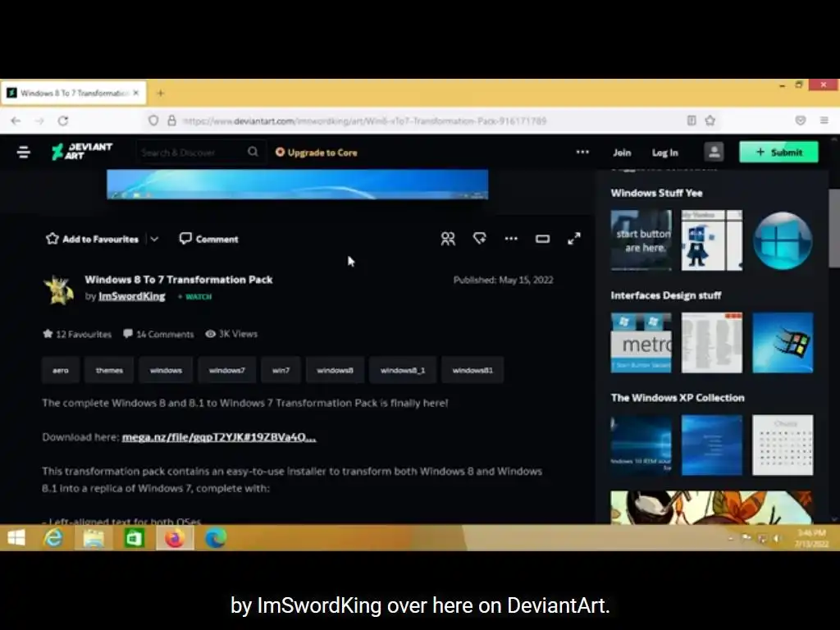This screenshot has height=630, width=840.
Task: Click the site padlock icon
Action: click(x=171, y=121)
